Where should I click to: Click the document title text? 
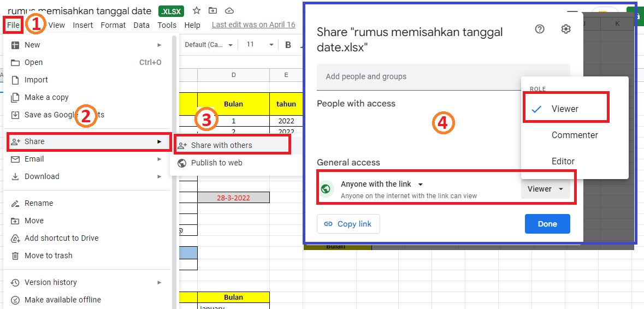(79, 11)
